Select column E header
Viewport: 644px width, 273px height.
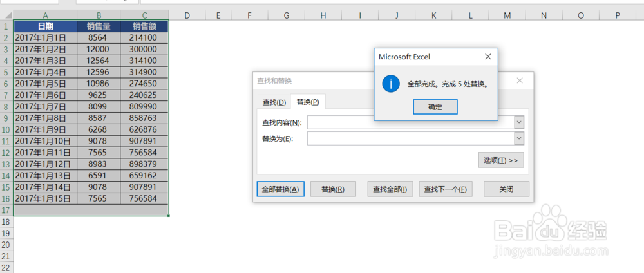pos(218,15)
